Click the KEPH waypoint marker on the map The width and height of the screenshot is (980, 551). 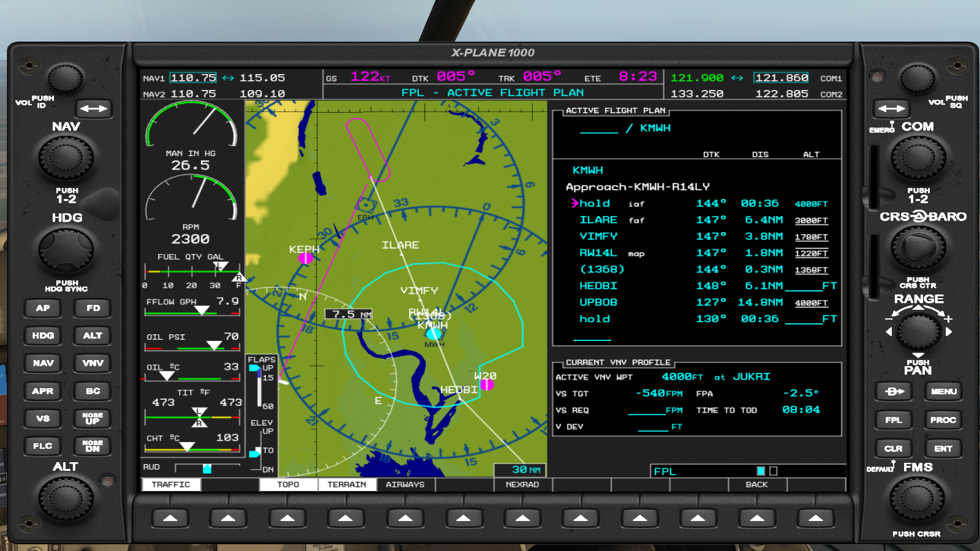tap(305, 258)
